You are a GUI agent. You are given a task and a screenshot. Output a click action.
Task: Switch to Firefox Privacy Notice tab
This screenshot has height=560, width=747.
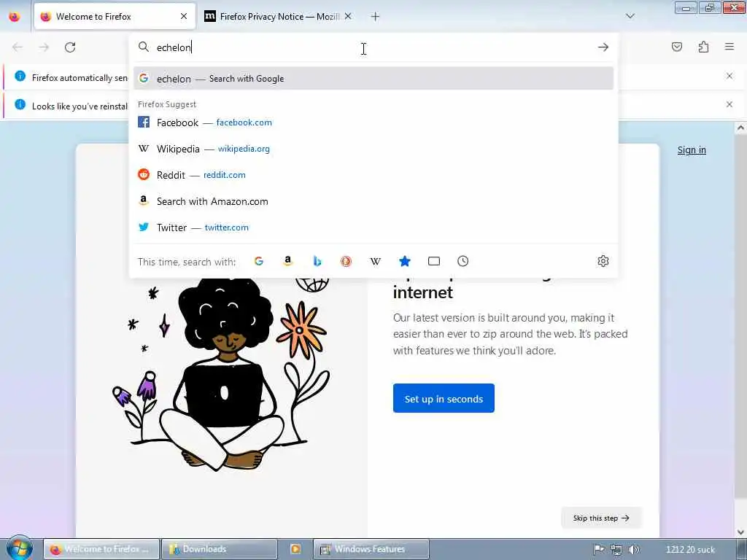click(x=279, y=17)
